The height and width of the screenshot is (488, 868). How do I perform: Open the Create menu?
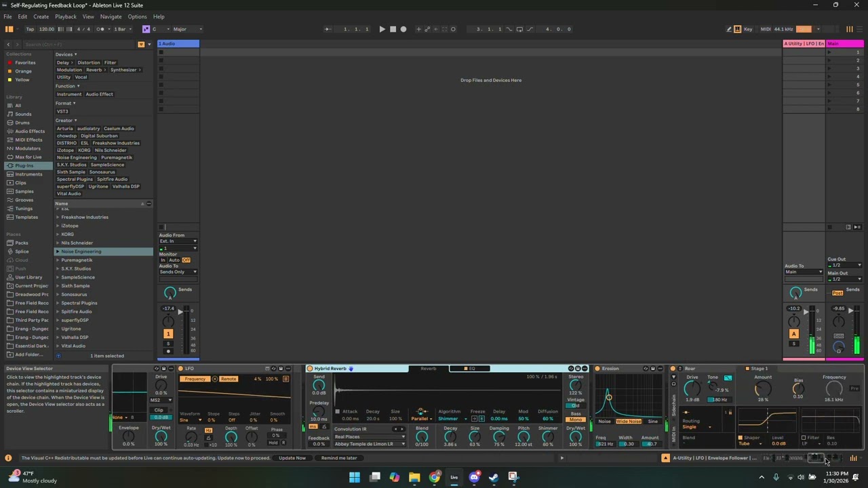point(41,16)
